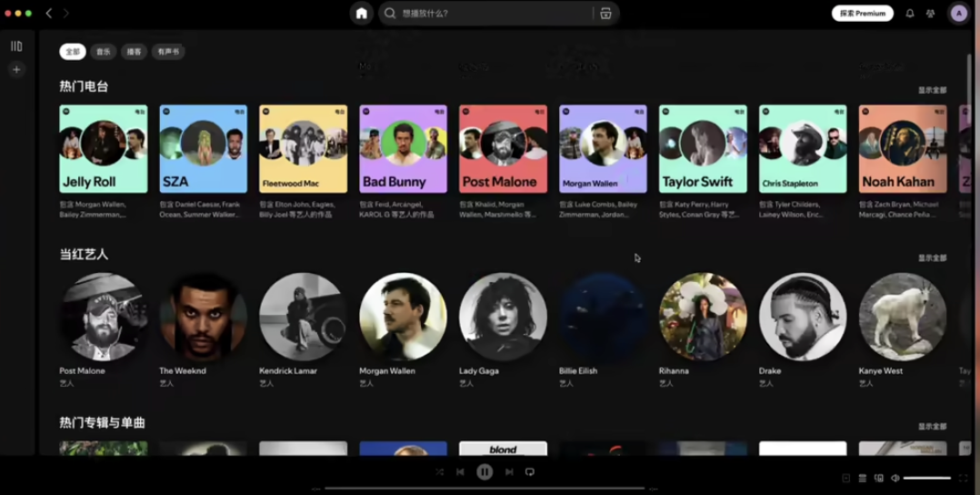Open the play queue icon
Screen dimensions: 980x495
click(863, 478)
